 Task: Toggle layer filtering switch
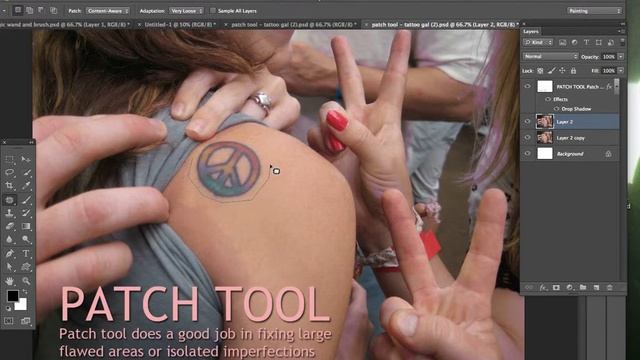[x=622, y=42]
